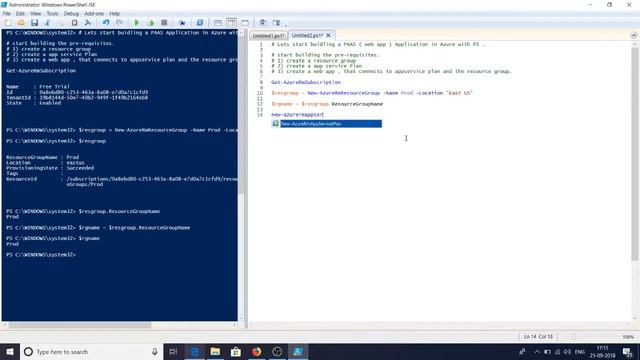Show script pane on right layout icon

[231, 23]
